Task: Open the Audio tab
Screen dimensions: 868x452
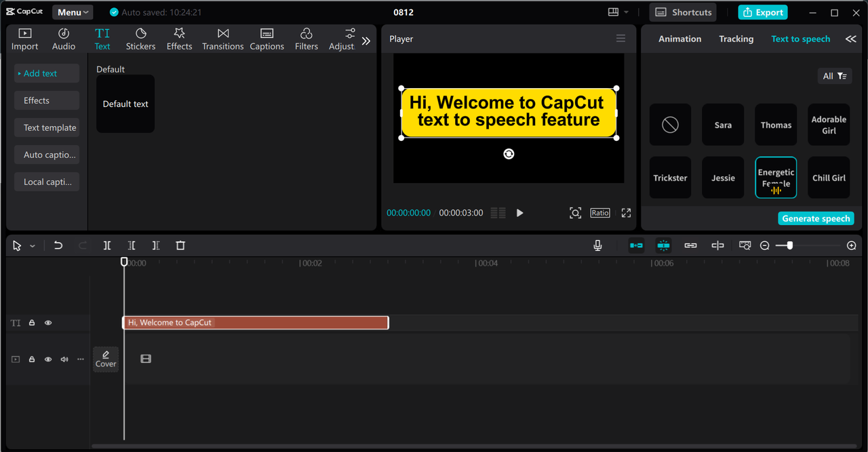Action: coord(64,39)
